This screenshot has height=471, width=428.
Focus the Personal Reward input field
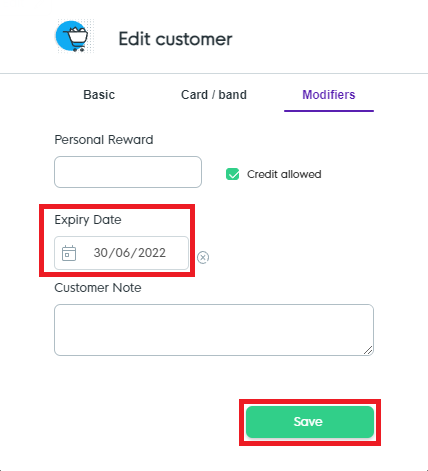(128, 172)
